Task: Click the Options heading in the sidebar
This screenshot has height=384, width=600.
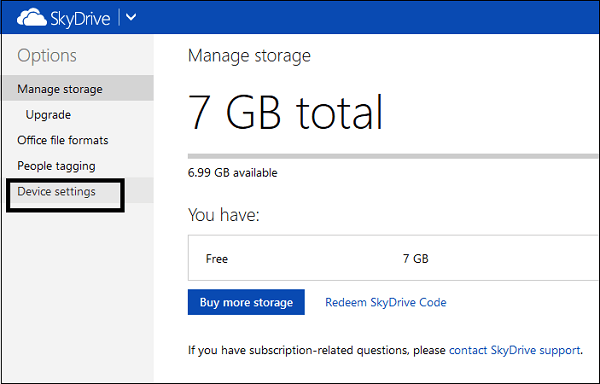Action: tap(47, 56)
